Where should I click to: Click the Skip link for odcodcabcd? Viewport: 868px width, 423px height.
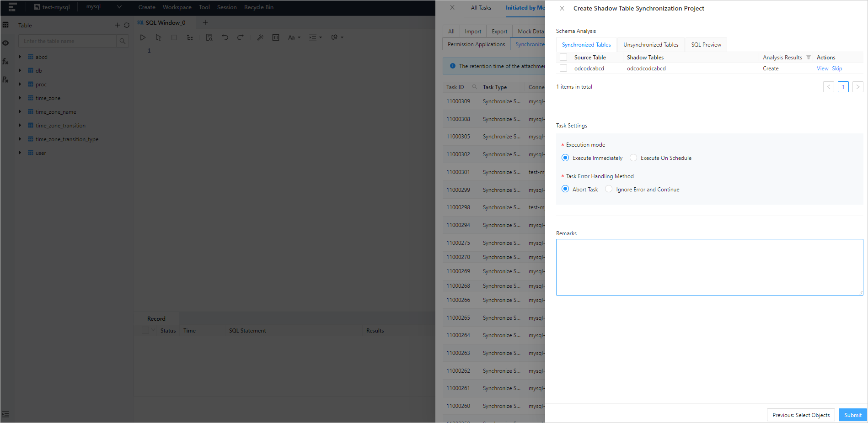pyautogui.click(x=837, y=69)
